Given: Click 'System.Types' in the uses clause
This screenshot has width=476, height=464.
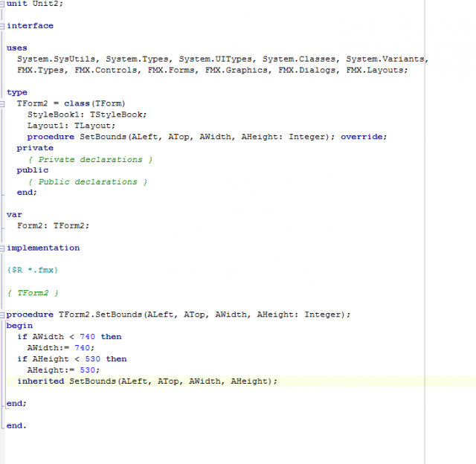Looking at the screenshot, I should (137, 59).
